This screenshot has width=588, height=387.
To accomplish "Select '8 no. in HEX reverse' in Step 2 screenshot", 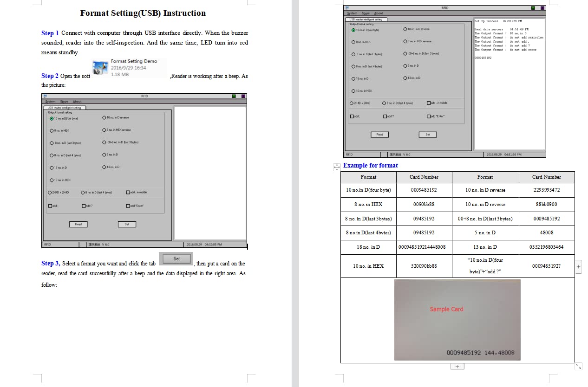I will pos(105,130).
